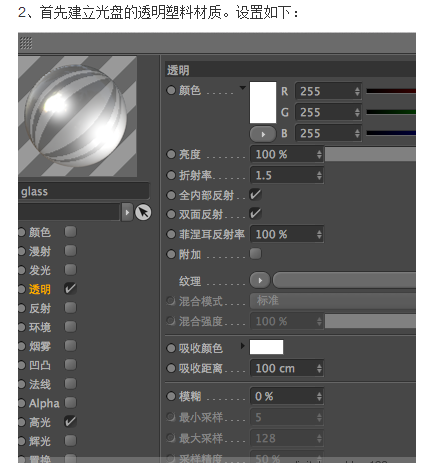
Task: Click the 折射率 stepper arrows
Action: pyautogui.click(x=319, y=175)
